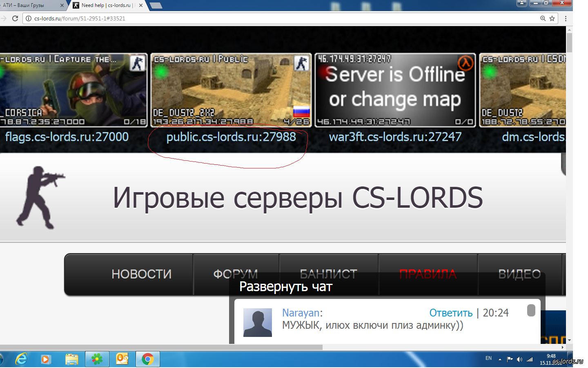Expand chat via 'Развернуть чат'
Screen dimensions: 588x368
click(x=286, y=287)
